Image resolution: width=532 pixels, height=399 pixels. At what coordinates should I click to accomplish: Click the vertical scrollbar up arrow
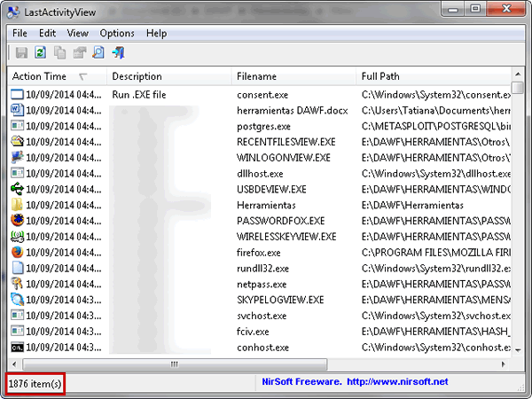(x=518, y=74)
